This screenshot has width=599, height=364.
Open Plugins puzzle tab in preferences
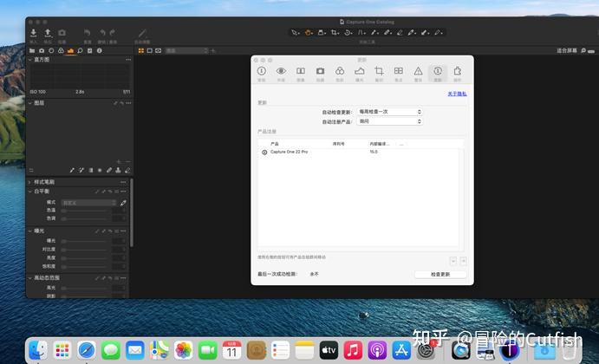pyautogui.click(x=458, y=74)
